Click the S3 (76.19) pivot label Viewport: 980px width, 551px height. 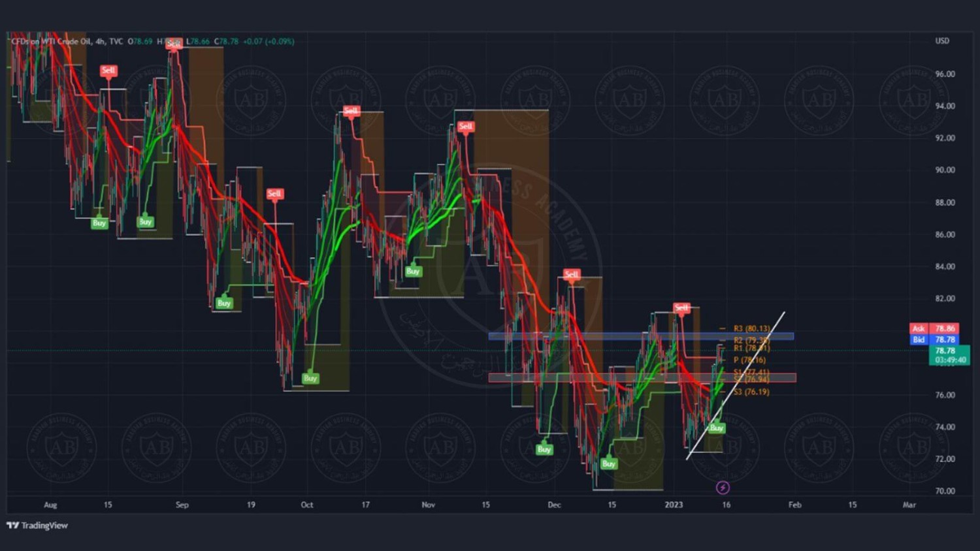click(x=751, y=392)
